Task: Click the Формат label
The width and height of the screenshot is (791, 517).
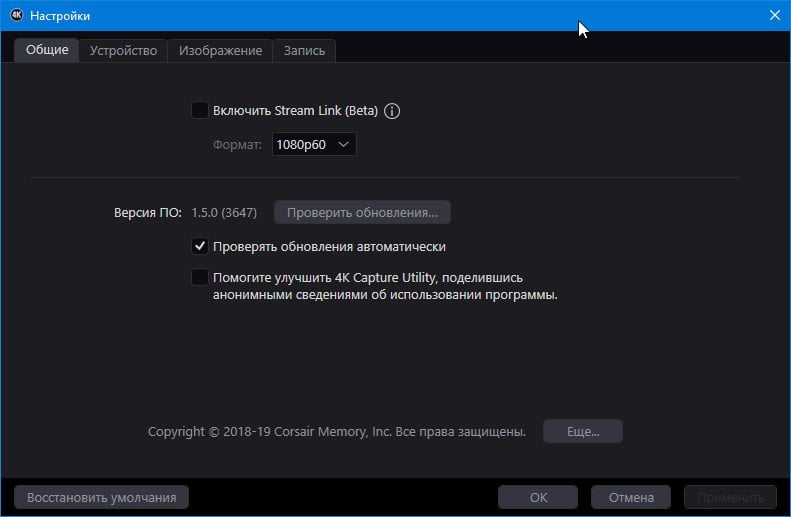Action: 237,145
